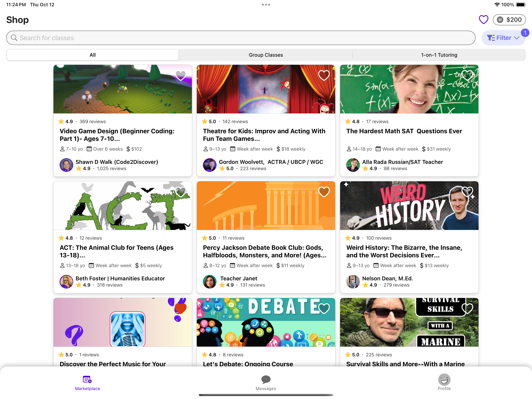
Task: Open the orange Percy Jackson thumbnail
Action: point(266,206)
